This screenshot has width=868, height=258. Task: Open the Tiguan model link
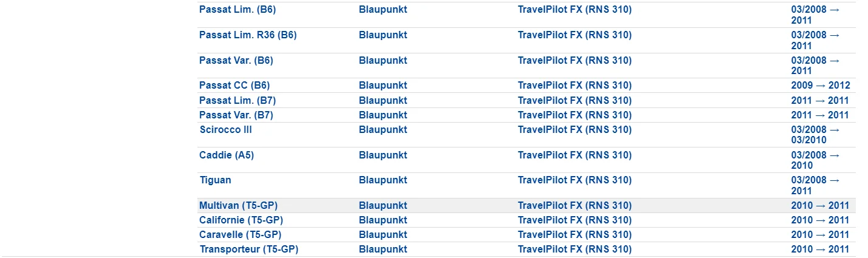(x=215, y=180)
